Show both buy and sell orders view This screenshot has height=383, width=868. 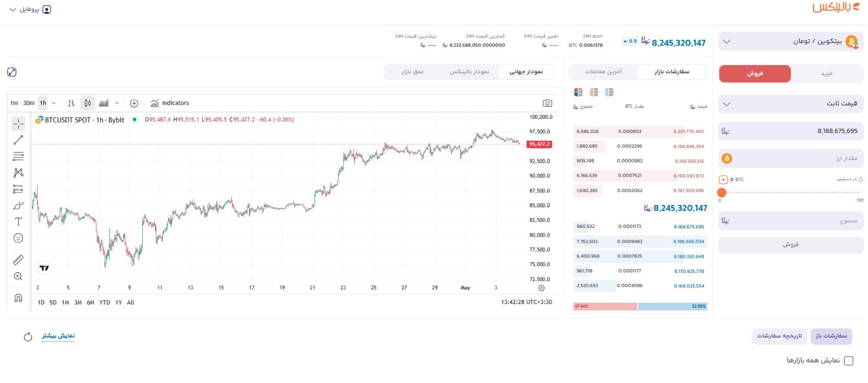[x=578, y=92]
